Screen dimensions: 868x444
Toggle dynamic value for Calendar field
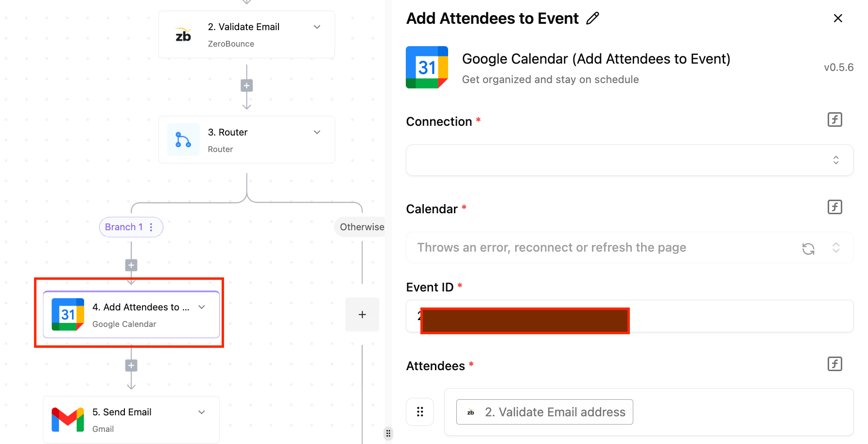pos(834,207)
